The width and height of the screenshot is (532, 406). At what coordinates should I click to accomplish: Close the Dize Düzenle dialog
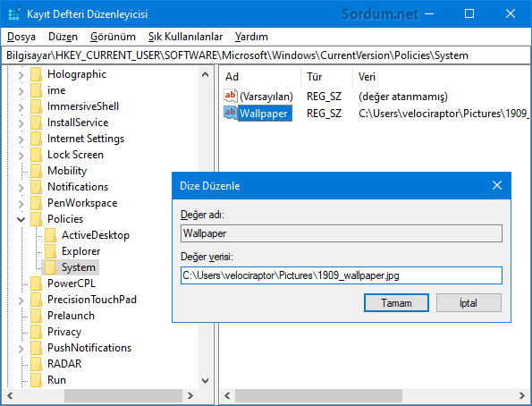coord(497,185)
